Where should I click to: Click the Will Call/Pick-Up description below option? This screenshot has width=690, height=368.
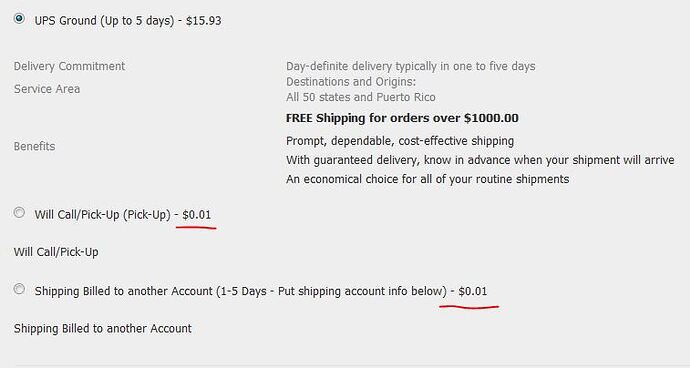coord(56,252)
